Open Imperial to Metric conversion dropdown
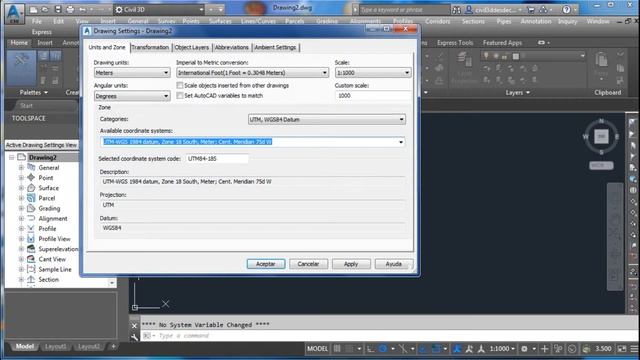Image resolution: width=640 pixels, height=360 pixels. pyautogui.click(x=252, y=73)
